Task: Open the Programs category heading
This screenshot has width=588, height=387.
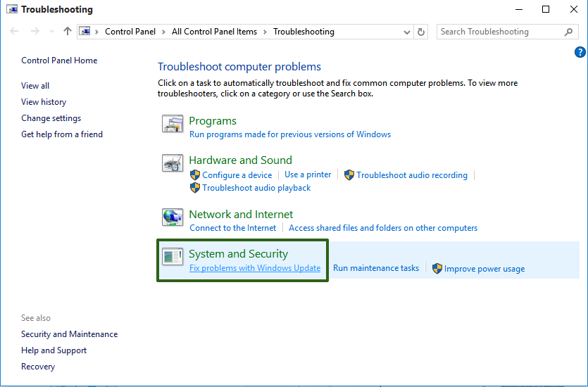Action: (x=213, y=121)
